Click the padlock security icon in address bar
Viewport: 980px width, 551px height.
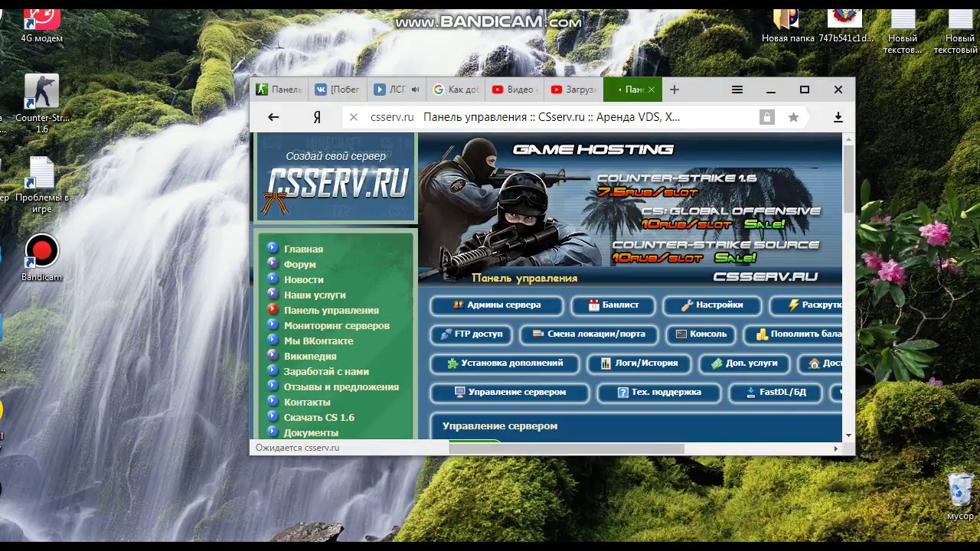point(766,117)
